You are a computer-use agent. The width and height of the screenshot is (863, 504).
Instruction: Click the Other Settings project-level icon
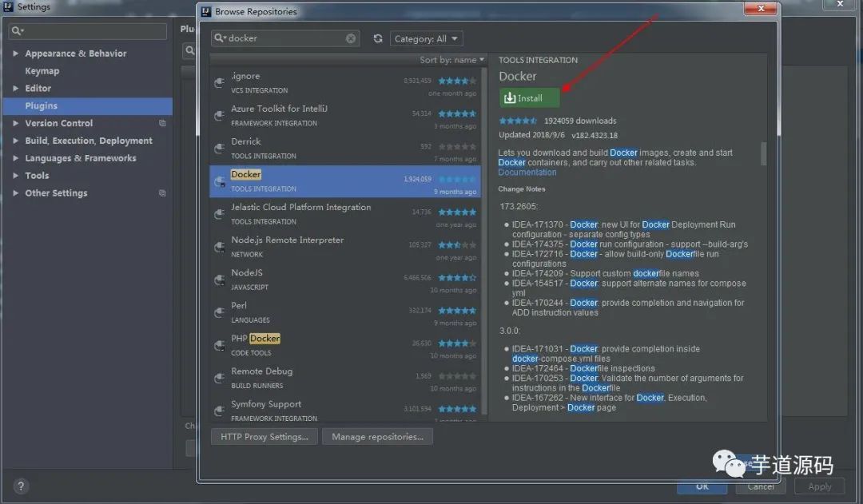tap(162, 193)
